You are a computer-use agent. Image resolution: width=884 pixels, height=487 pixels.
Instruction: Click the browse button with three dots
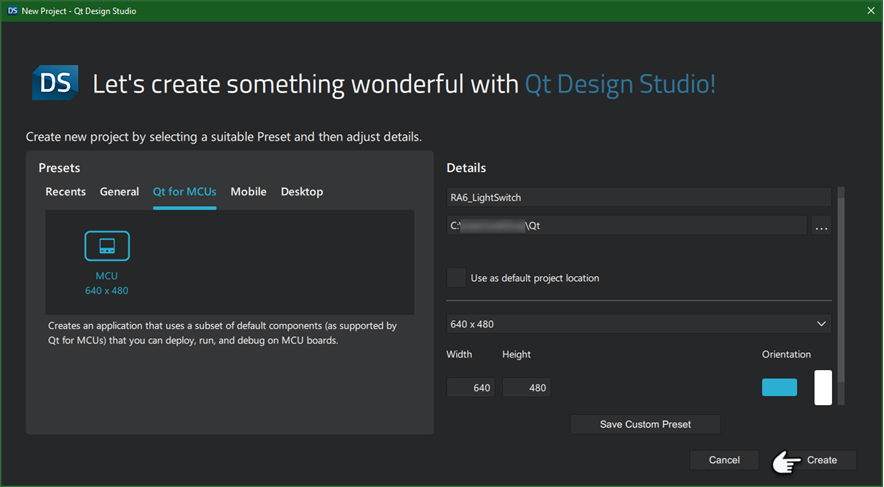click(x=821, y=226)
